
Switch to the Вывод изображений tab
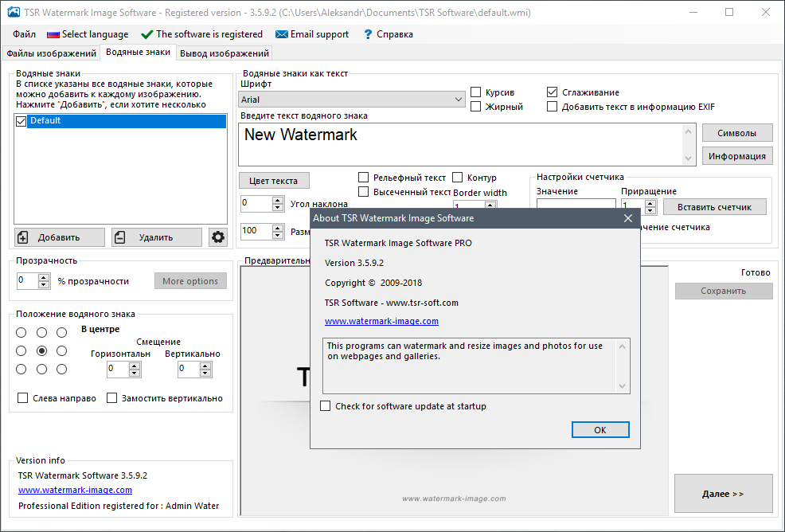225,53
